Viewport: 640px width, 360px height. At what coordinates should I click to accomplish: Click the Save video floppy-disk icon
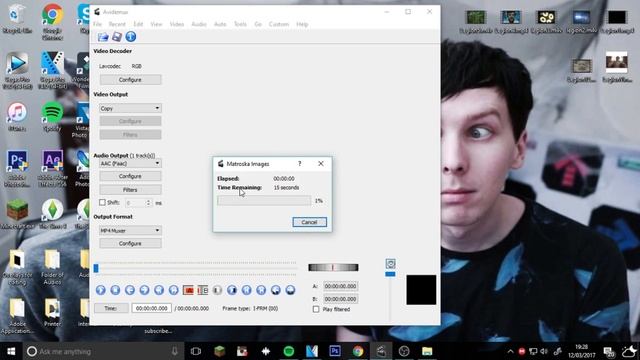point(117,37)
